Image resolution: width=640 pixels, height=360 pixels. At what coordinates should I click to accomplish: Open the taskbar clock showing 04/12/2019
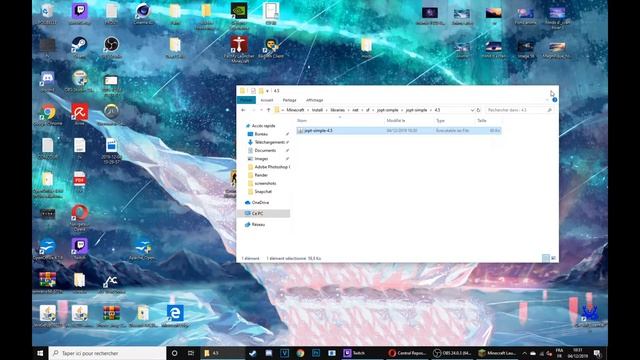click(x=577, y=353)
